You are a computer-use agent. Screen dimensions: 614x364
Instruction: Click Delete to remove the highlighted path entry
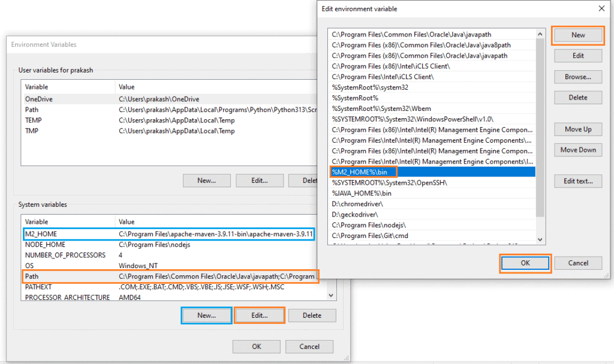tap(577, 97)
